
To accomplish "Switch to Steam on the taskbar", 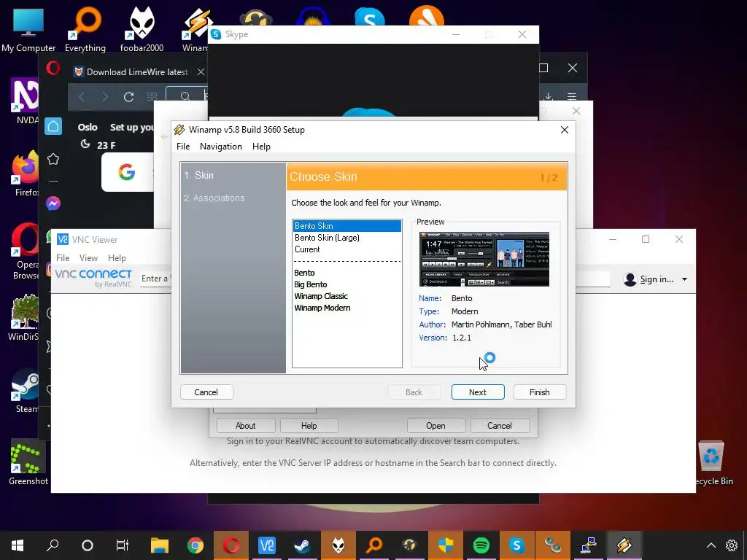I will click(x=303, y=545).
